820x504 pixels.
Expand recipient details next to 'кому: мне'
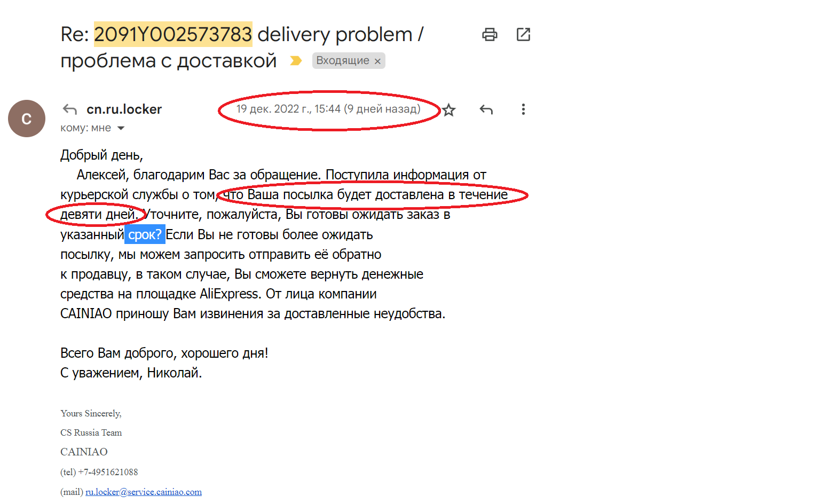pyautogui.click(x=121, y=128)
